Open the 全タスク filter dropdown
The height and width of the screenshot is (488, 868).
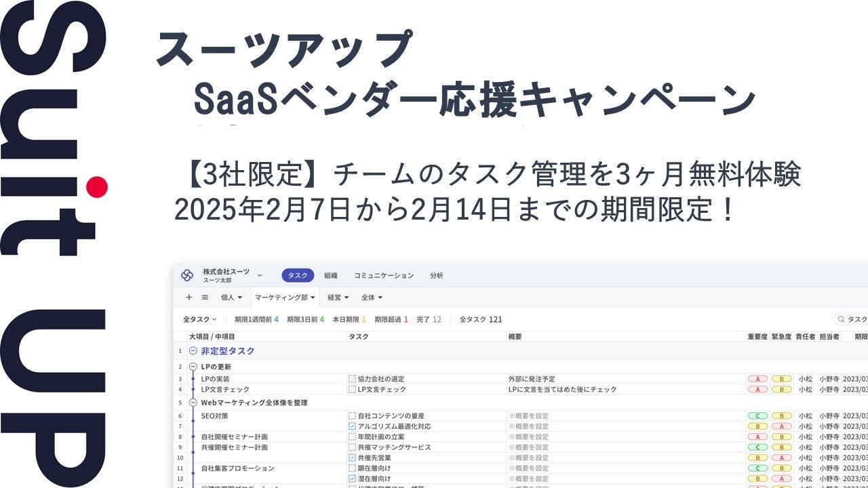[200, 319]
